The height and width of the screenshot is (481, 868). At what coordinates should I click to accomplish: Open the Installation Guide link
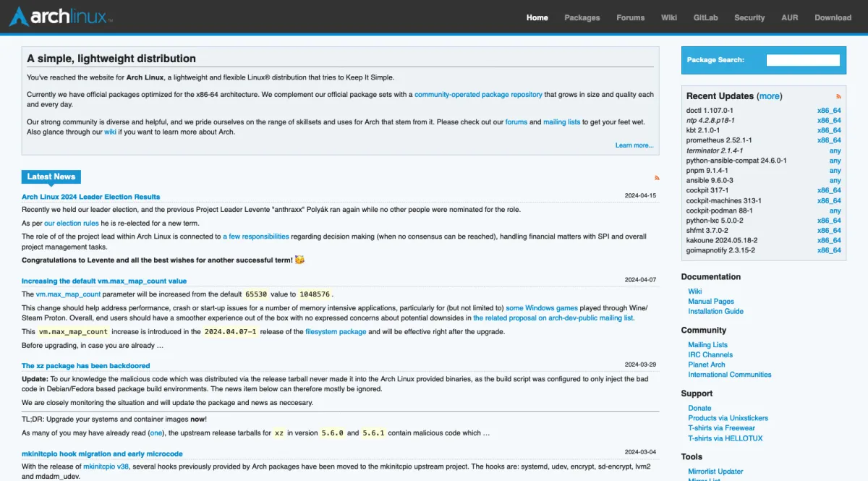(716, 312)
